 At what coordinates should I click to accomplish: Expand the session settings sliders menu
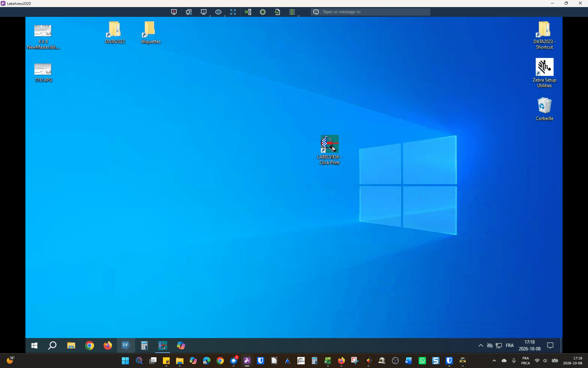click(292, 12)
